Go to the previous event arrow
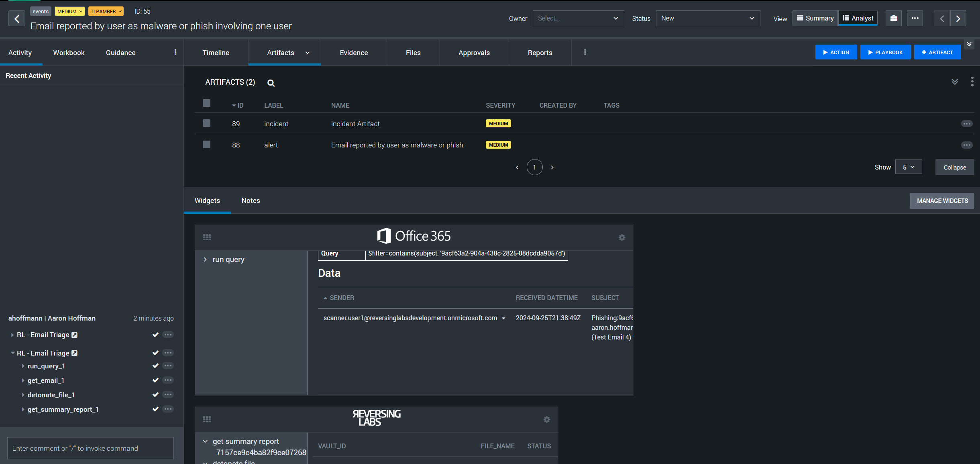The width and height of the screenshot is (980, 464). 942,18
